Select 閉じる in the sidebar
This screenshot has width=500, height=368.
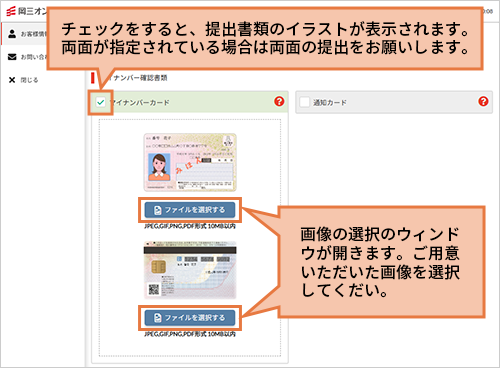[x=29, y=80]
